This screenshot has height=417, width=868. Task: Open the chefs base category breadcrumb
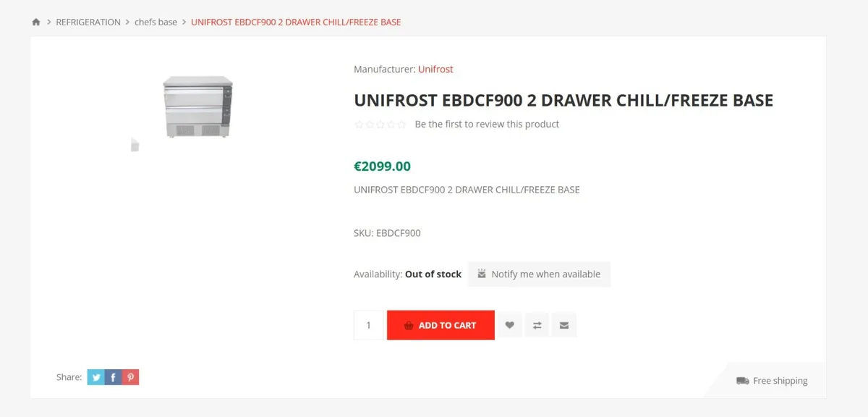[x=156, y=22]
